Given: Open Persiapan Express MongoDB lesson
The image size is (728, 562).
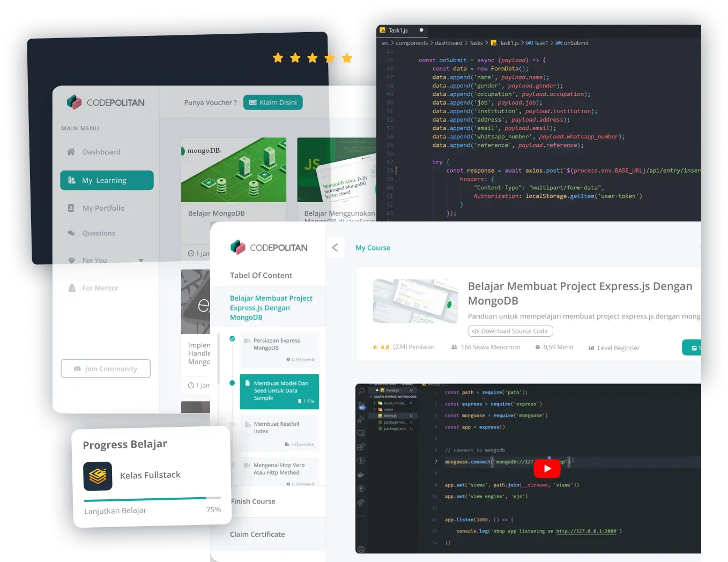Looking at the screenshot, I should tap(279, 350).
